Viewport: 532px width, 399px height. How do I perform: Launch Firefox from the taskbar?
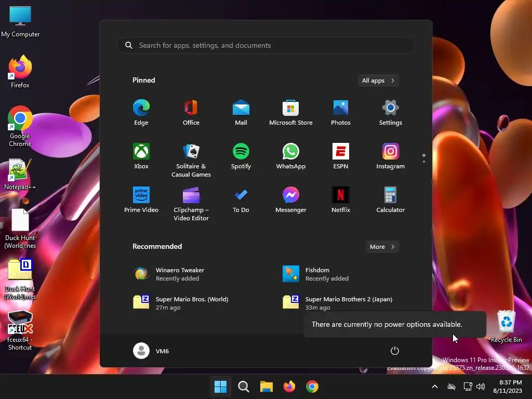click(289, 387)
